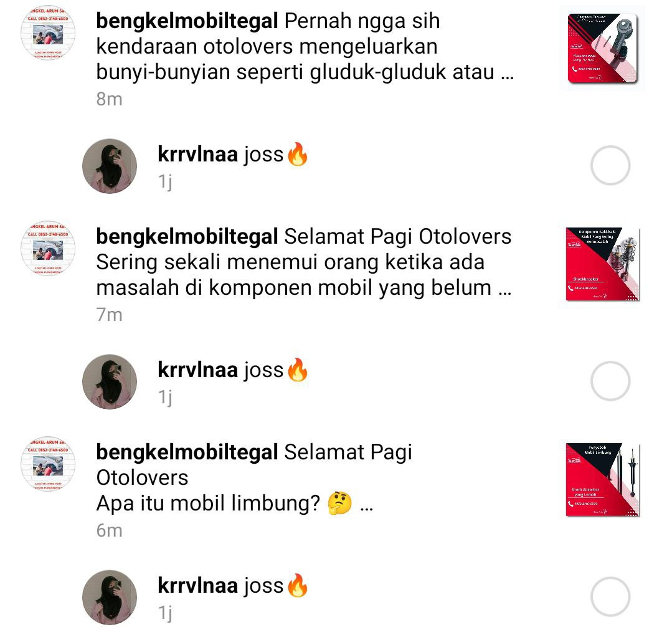Screen dimensions: 672x637
Task: Open "Komponen kaki-kaki" post thumbnail
Action: click(x=603, y=264)
